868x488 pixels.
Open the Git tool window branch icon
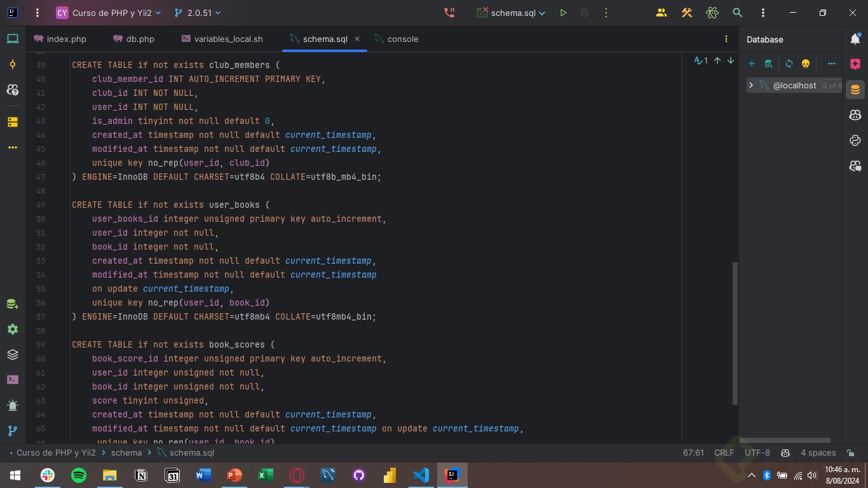point(13,431)
